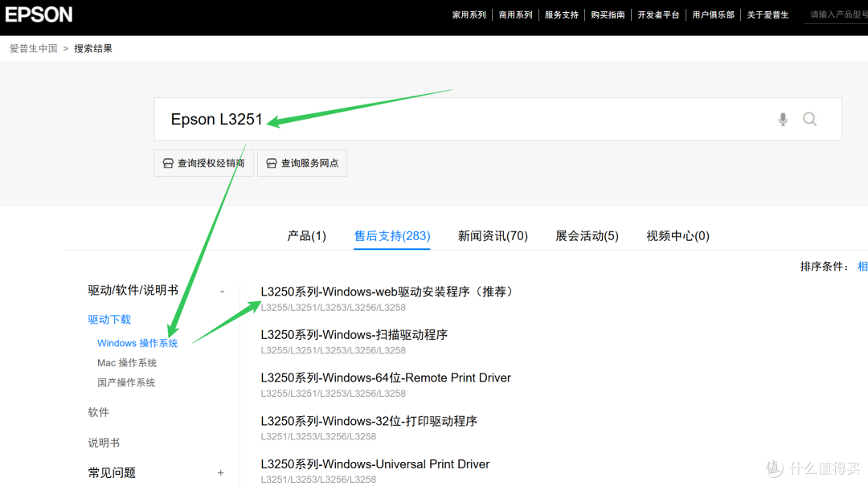Go to 爱普生中国 breadcrumb link
This screenshot has height=486, width=868.
point(33,49)
